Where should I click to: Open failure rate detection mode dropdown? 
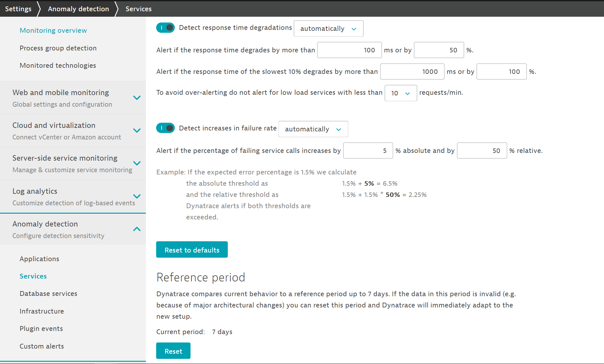coord(313,129)
